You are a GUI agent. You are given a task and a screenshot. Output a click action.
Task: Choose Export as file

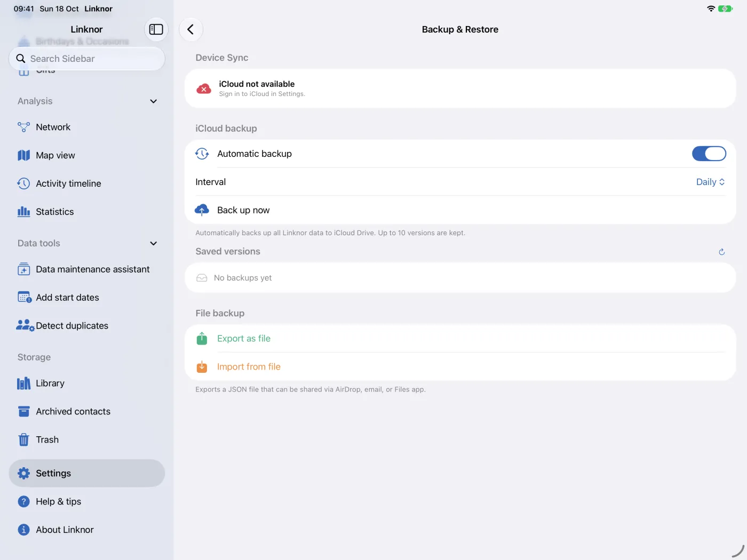[x=460, y=339]
